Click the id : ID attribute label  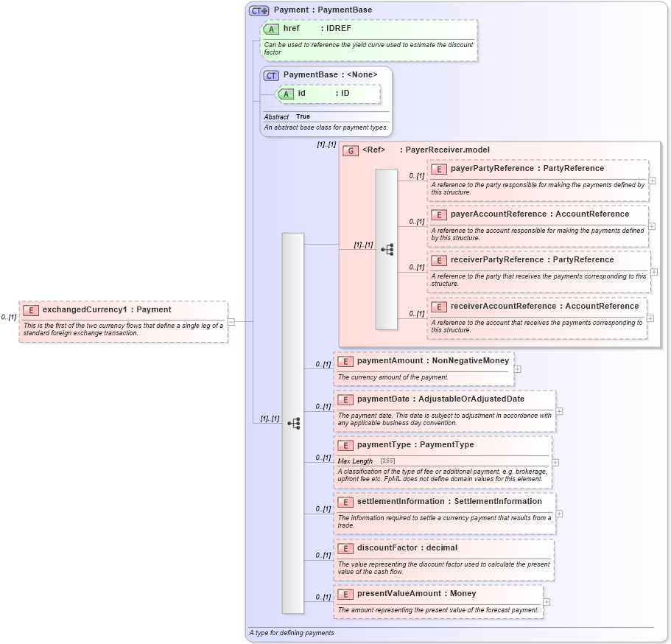coord(324,93)
